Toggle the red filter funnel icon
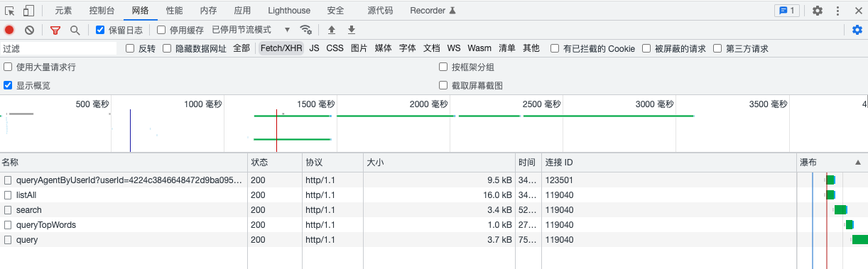 pos(55,30)
